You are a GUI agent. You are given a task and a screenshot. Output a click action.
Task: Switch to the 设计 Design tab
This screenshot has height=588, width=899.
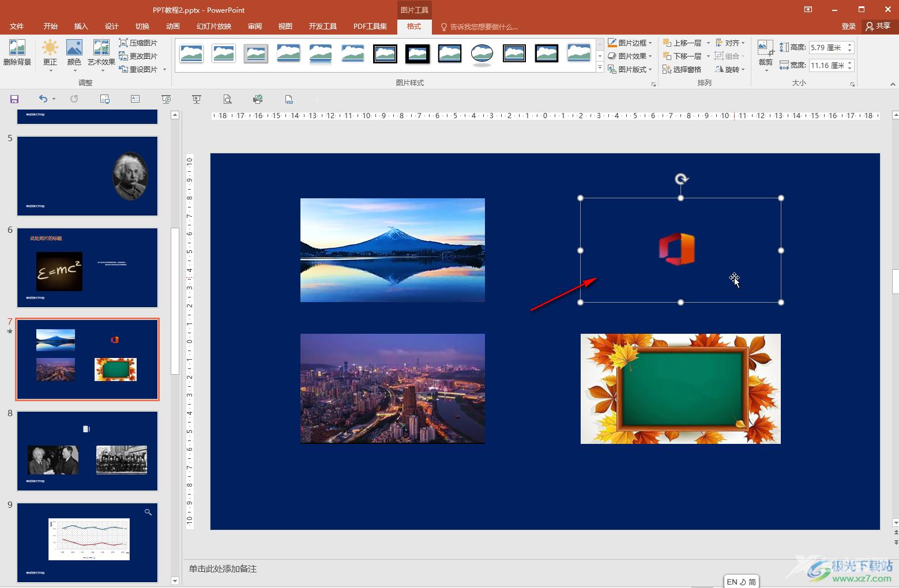coord(112,27)
